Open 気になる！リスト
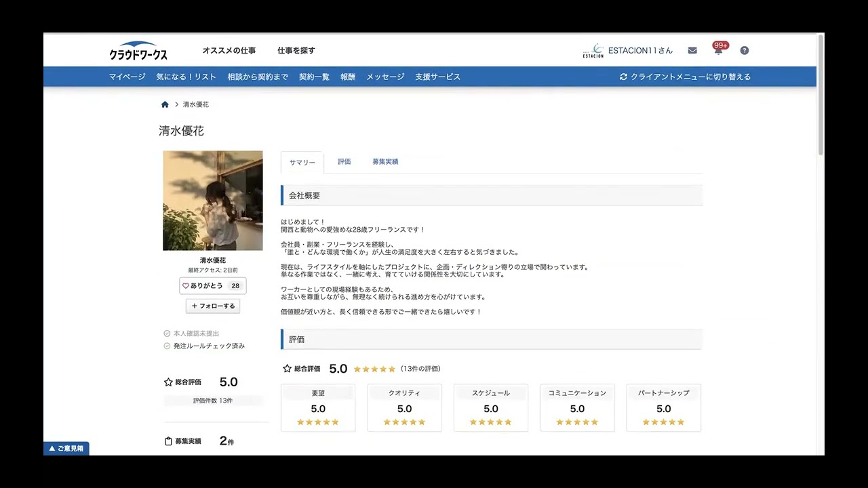Image resolution: width=868 pixels, height=488 pixels. 186,77
